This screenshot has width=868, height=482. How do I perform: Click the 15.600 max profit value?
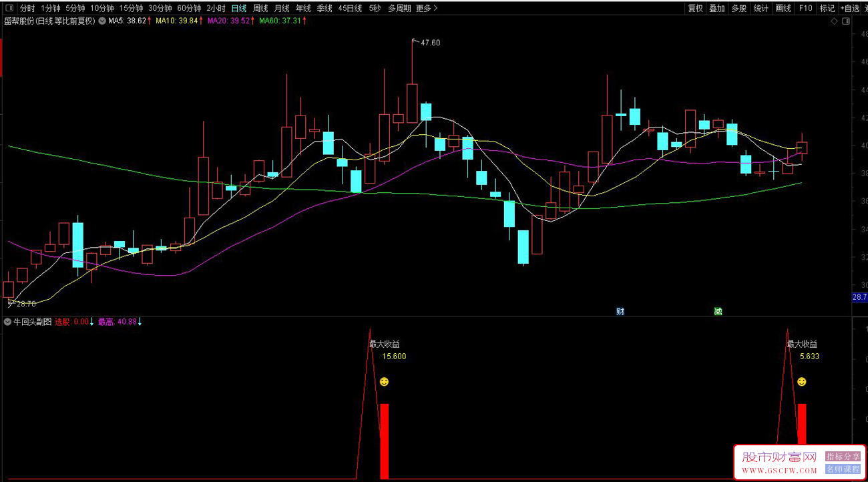(x=394, y=356)
